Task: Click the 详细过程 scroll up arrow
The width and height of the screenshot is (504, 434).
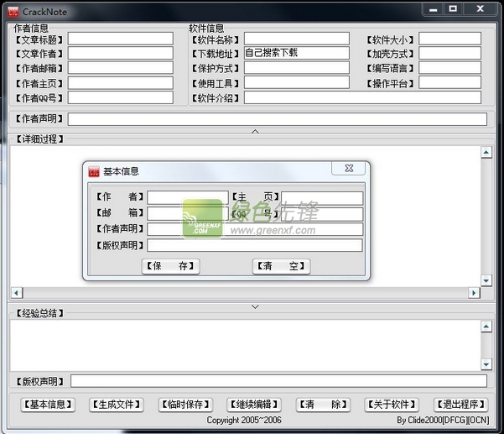Action: tap(486, 152)
